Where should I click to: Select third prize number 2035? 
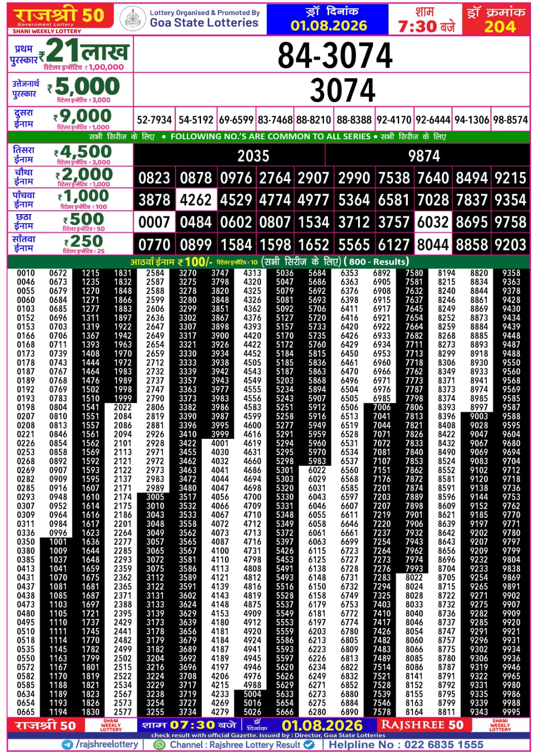[253, 156]
